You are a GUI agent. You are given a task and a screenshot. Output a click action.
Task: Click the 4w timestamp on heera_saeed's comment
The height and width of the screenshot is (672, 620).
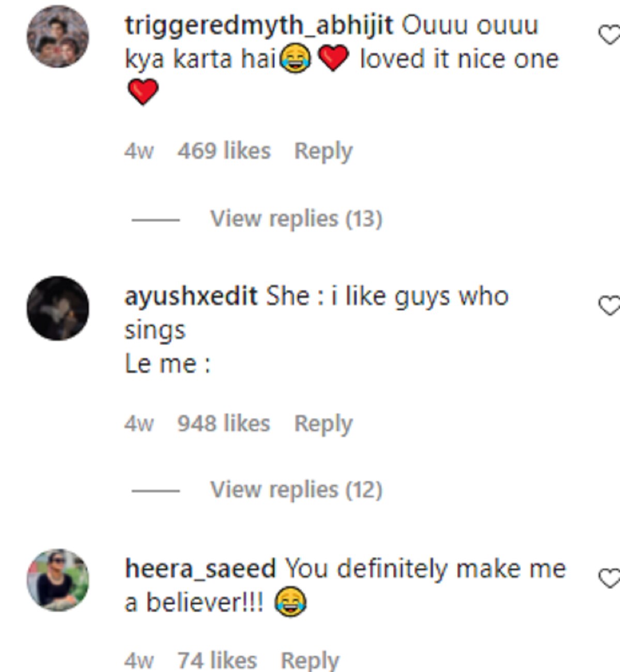(138, 660)
